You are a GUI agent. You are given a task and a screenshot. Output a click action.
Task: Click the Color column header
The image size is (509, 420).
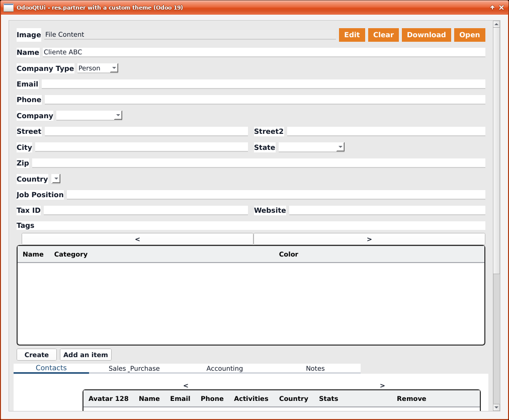pos(288,255)
